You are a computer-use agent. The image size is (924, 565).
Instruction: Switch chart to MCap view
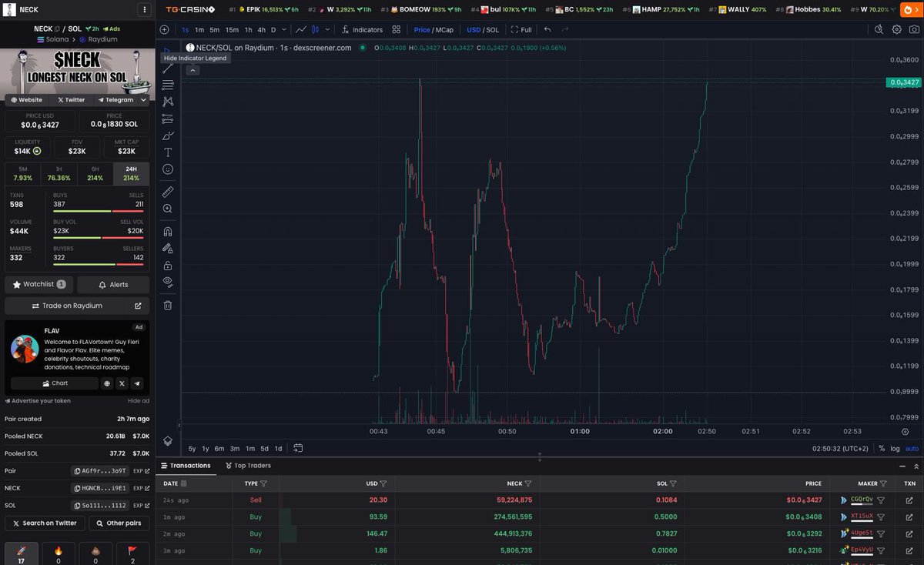(445, 30)
